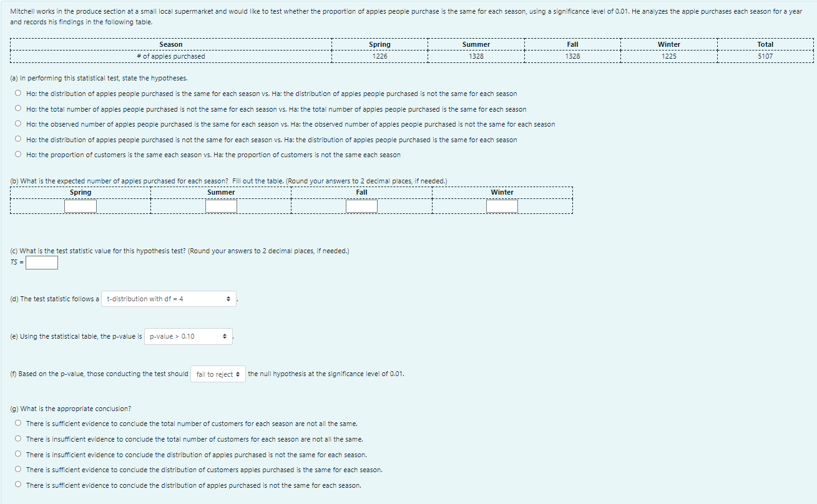Click the 'Winter' header in the expected values table
This screenshot has width=817, height=504.
(x=502, y=192)
